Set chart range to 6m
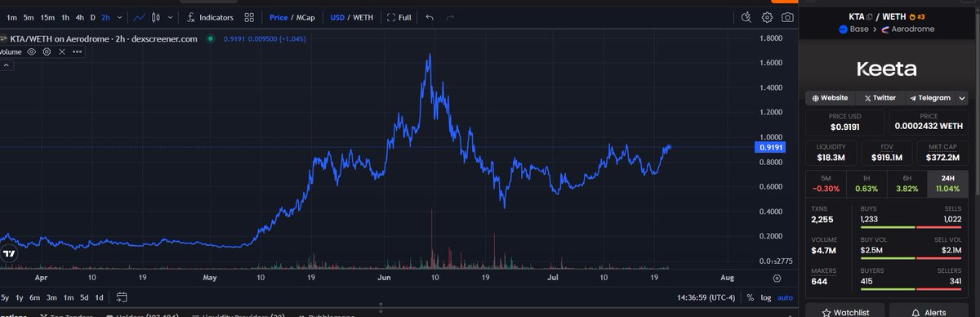This screenshot has width=980, height=317. coord(36,297)
